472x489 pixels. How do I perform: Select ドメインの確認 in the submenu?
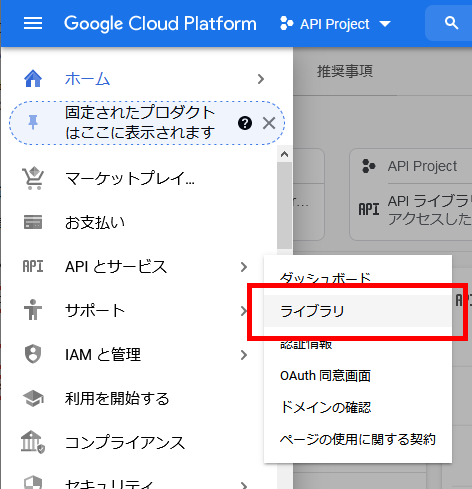click(x=326, y=407)
